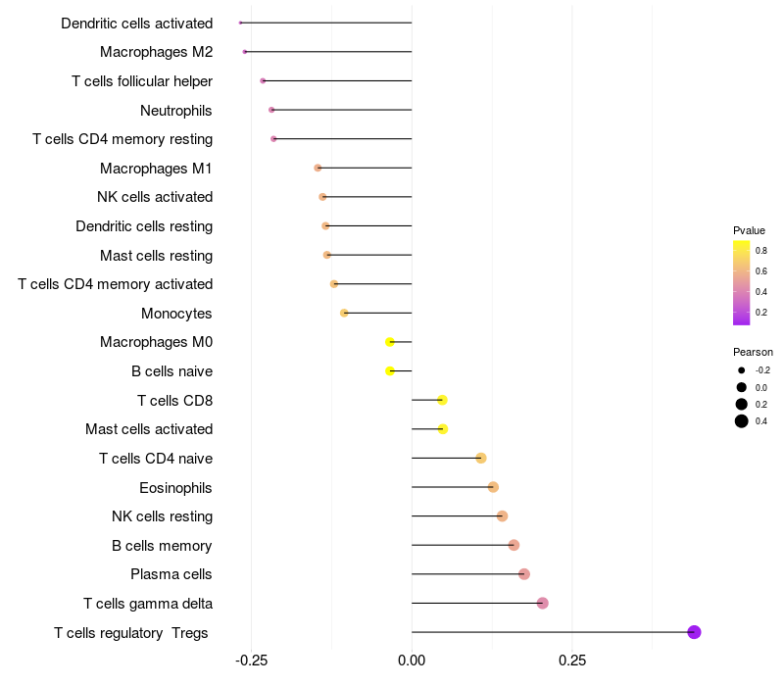Click the Dendritic cells activated label
Screen dimensions: 784x686
point(136,23)
